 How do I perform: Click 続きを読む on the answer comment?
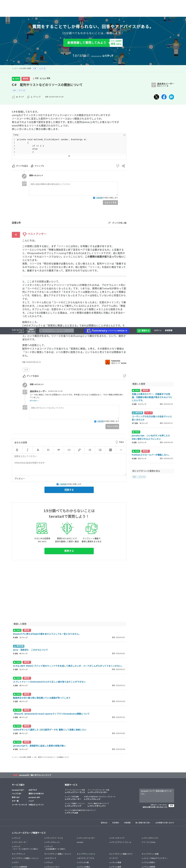coord(34,401)
